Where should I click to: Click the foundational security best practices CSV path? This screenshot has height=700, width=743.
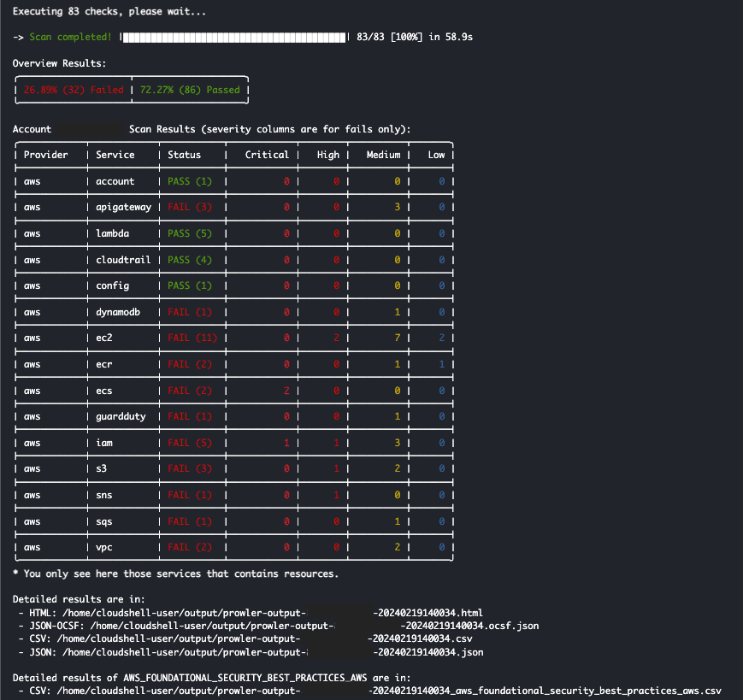click(389, 691)
